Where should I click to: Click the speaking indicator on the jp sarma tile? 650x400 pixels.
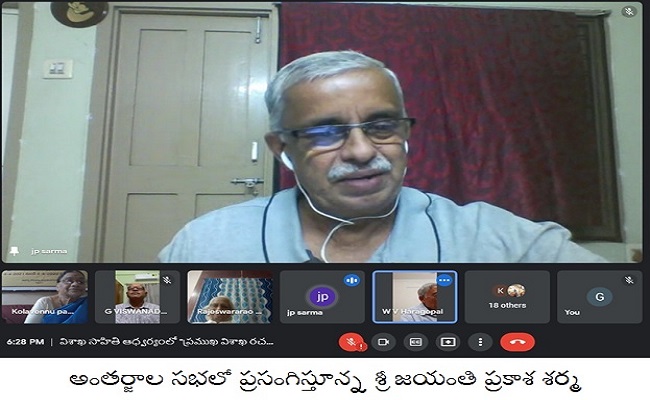click(x=352, y=281)
